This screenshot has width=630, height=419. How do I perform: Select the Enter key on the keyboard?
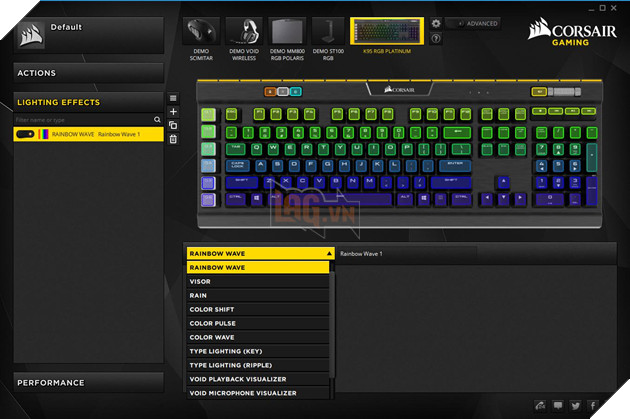[x=455, y=166]
